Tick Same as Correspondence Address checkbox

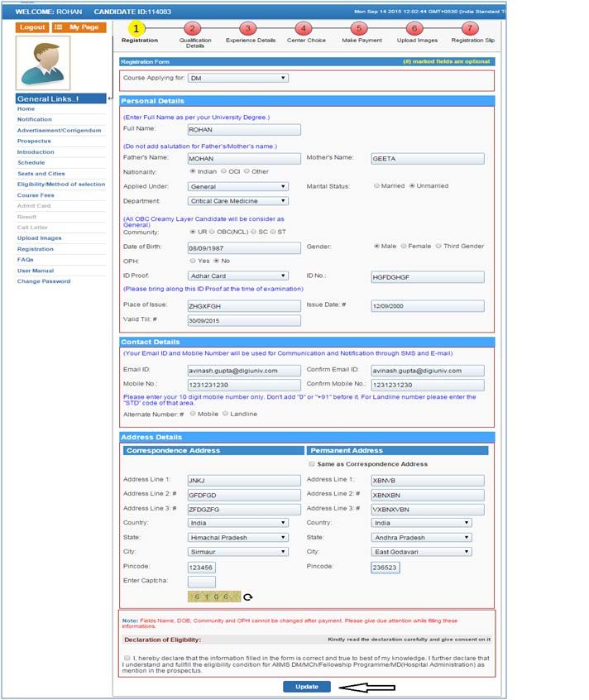pyautogui.click(x=311, y=464)
